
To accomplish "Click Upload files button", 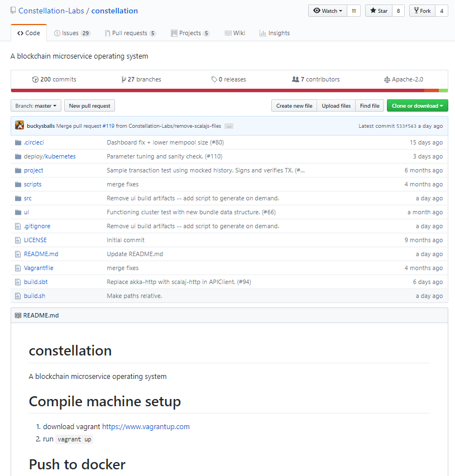I will tap(336, 105).
